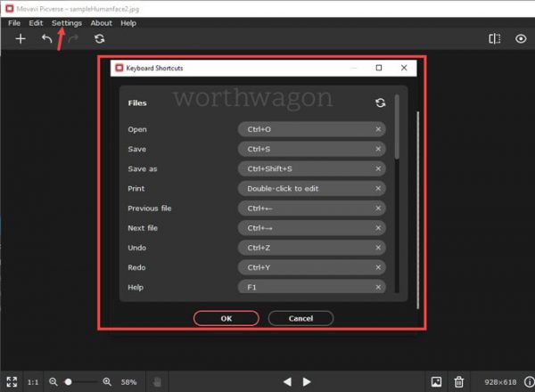This screenshot has width=535, height=392.
Task: Click the reset changes circular arrows icon
Action: 99,39
